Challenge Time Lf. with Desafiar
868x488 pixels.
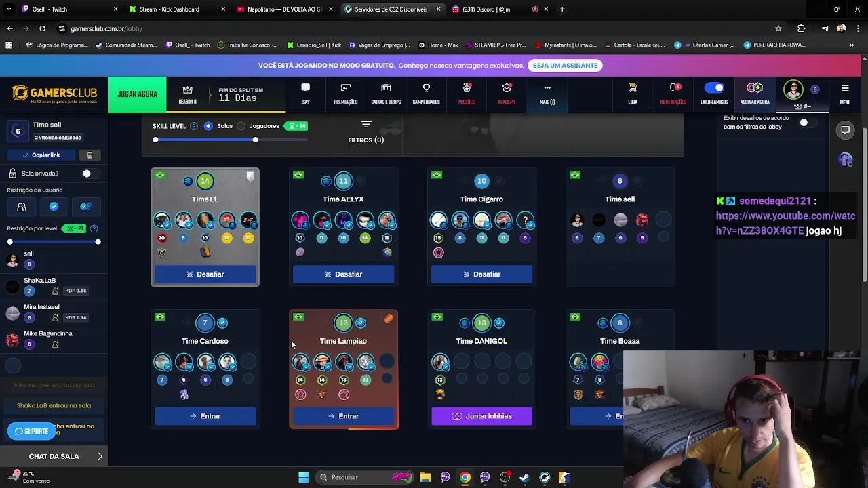tap(205, 274)
